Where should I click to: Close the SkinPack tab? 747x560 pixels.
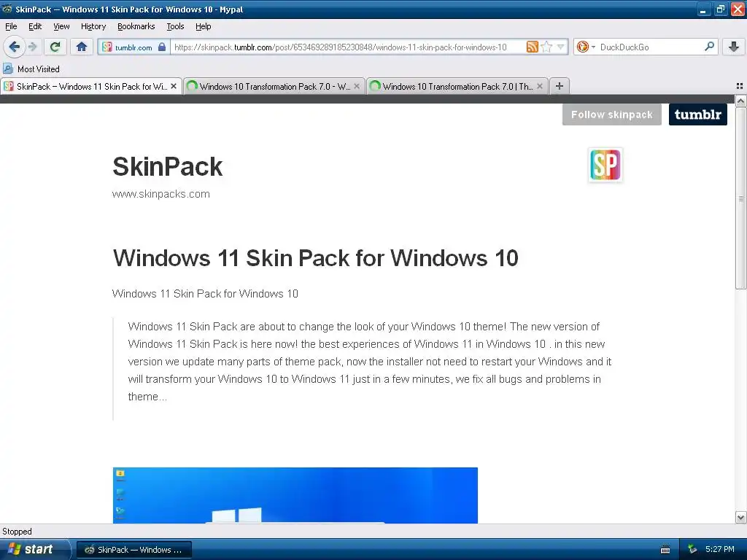pos(174,86)
